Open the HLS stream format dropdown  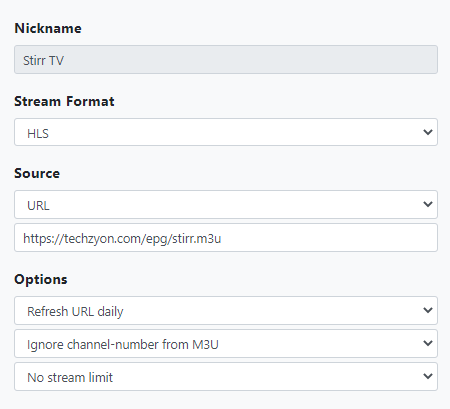click(226, 132)
